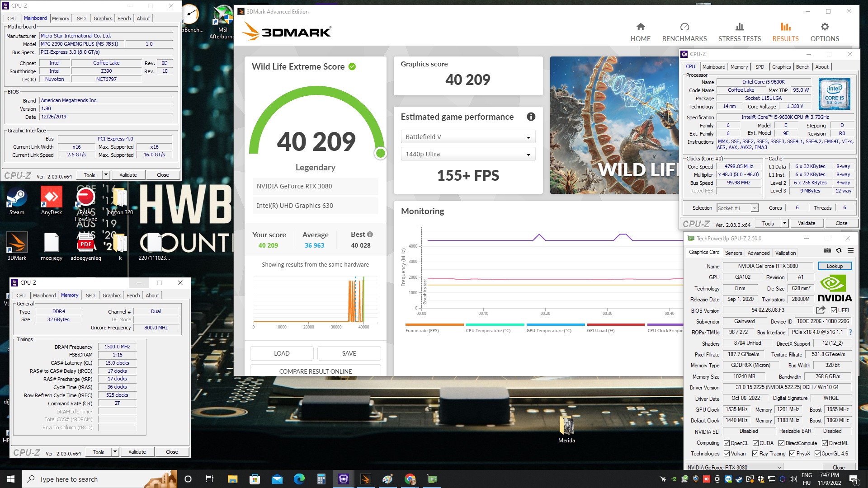Open the Windows Start menu
The image size is (868, 488).
point(11,479)
